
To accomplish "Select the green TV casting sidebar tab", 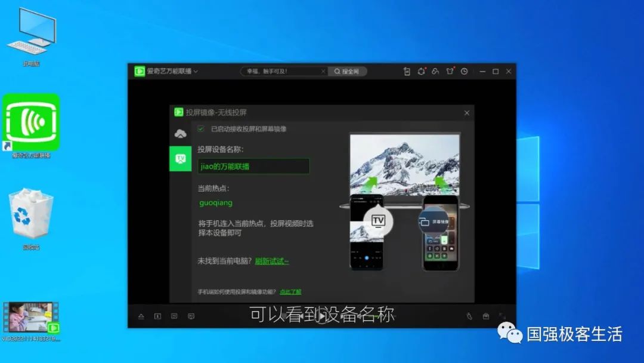I will coord(180,159).
